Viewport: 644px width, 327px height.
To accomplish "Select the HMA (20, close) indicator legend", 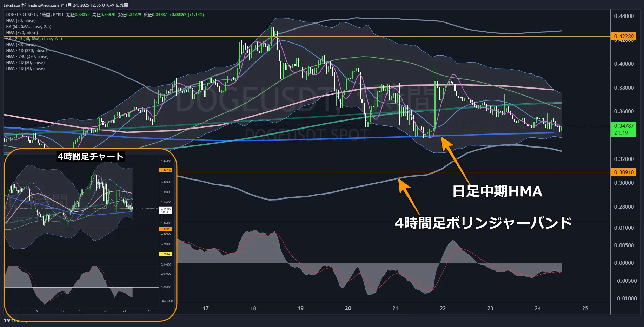I will (21, 21).
